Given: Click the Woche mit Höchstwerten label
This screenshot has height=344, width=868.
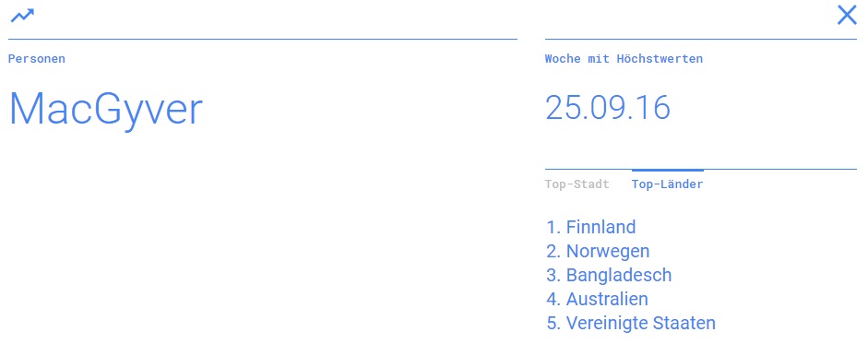Looking at the screenshot, I should tap(624, 59).
